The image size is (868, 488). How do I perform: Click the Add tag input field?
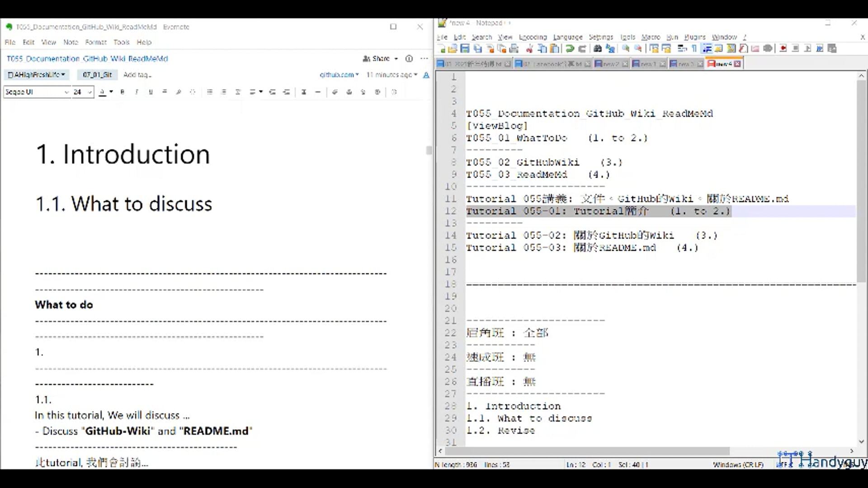coord(138,75)
